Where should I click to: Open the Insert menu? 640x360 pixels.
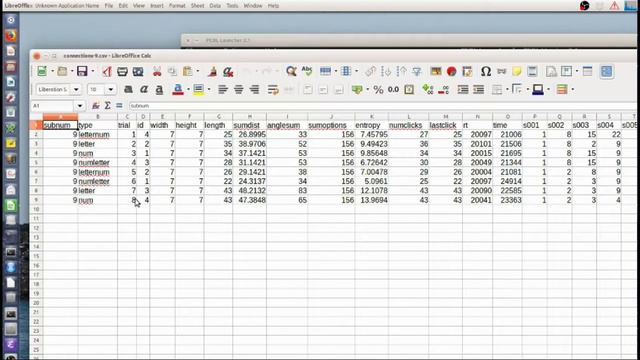click(x=157, y=6)
